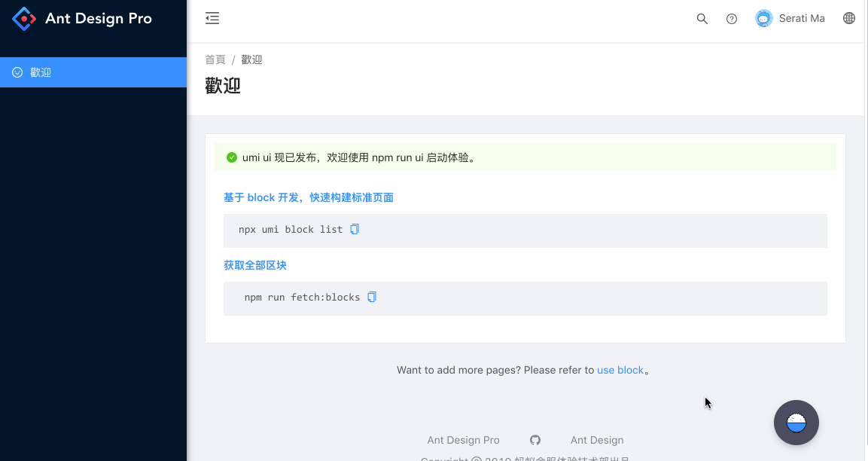Copy the 'npx umi block list' command

(x=355, y=229)
